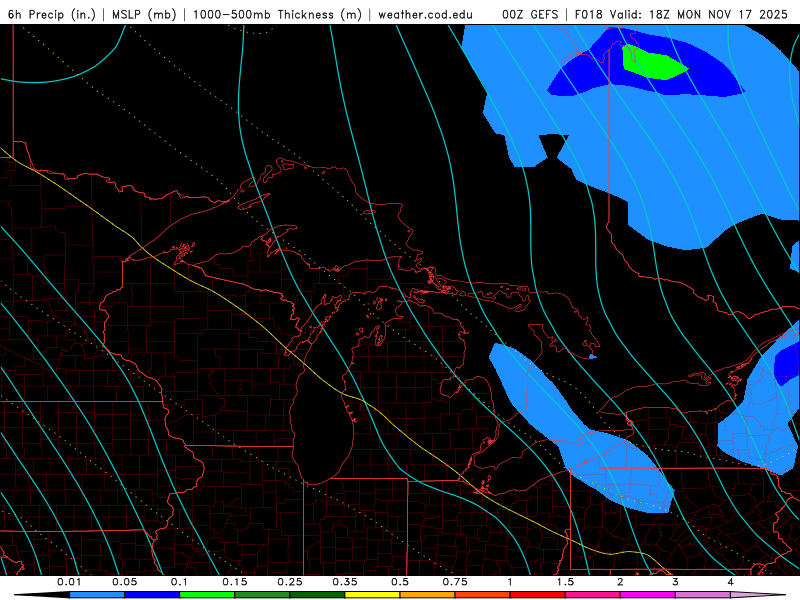This screenshot has width=800, height=600.
Task: Click the "0.15" legend value
Action: [235, 582]
